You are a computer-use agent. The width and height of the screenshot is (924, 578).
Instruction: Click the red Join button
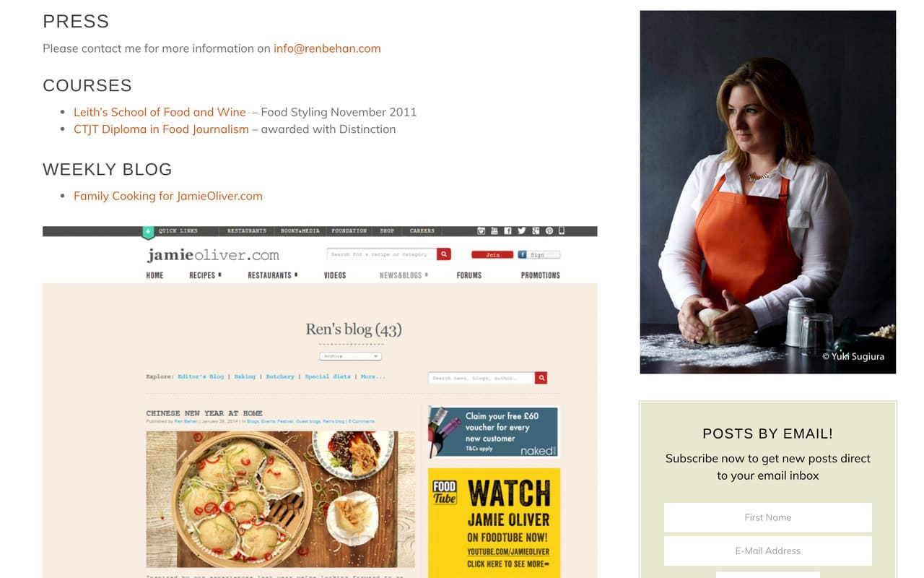[x=492, y=255]
